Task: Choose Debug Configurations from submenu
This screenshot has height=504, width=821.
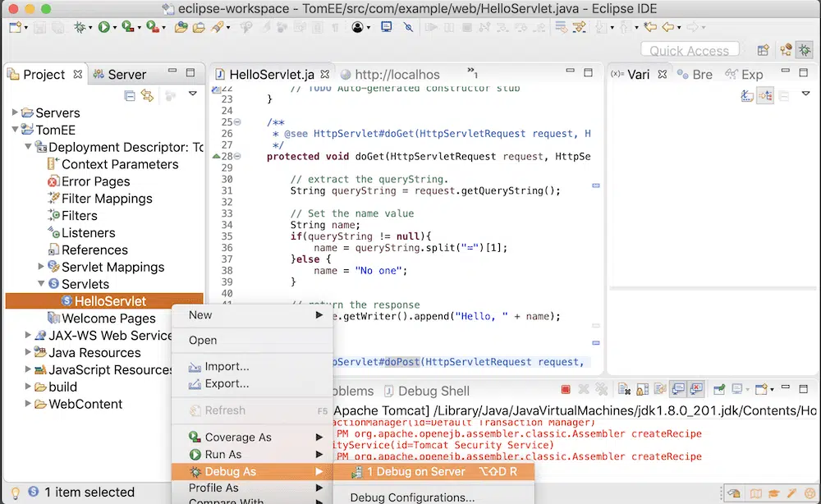Action: [412, 497]
